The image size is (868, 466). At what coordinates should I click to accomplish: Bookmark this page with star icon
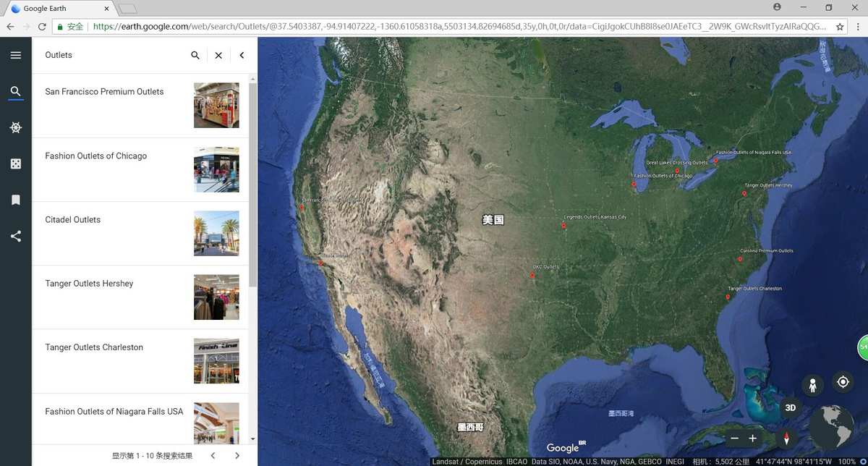pos(840,27)
